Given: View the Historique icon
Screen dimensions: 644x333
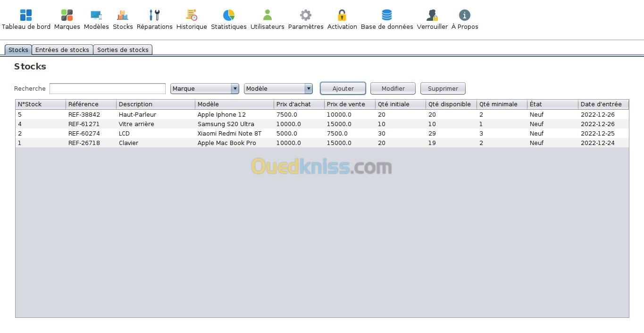Looking at the screenshot, I should (192, 15).
